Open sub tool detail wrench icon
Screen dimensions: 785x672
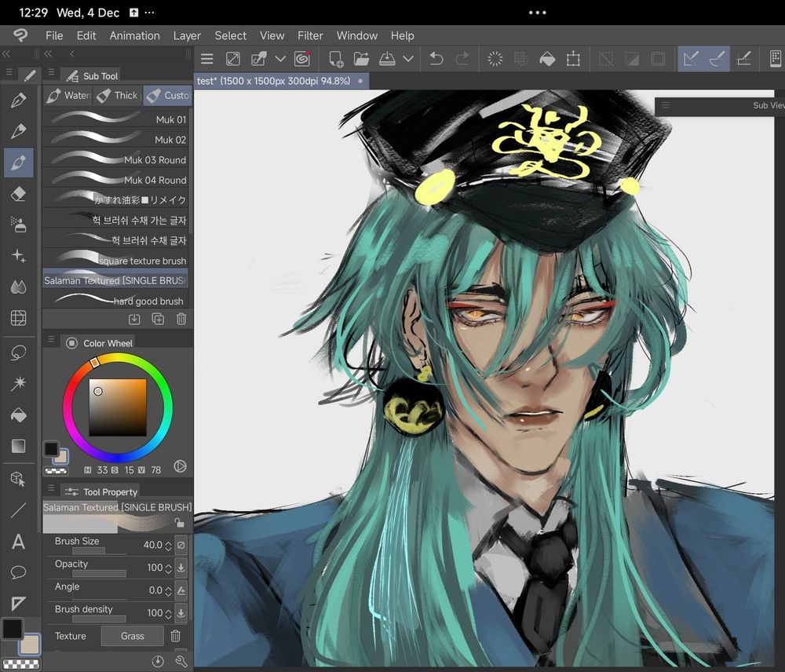[x=181, y=661]
